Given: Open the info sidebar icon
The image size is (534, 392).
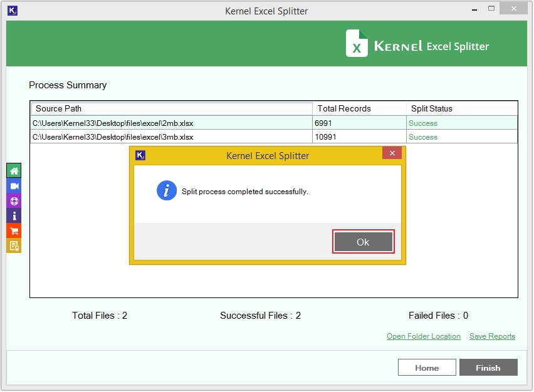Looking at the screenshot, I should click(14, 216).
